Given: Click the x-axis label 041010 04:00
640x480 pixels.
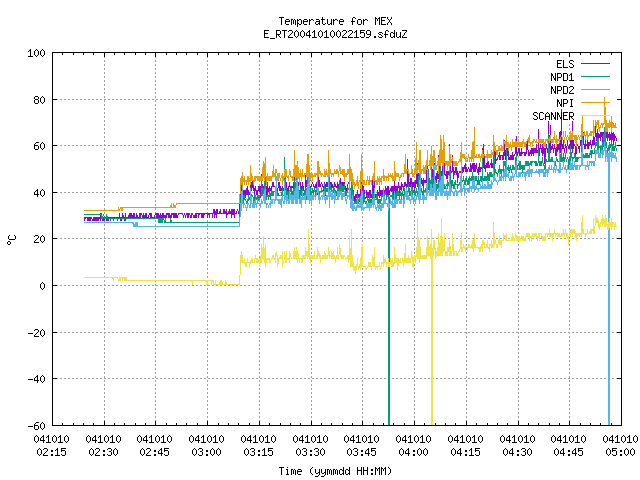Looking at the screenshot, I should [413, 446].
